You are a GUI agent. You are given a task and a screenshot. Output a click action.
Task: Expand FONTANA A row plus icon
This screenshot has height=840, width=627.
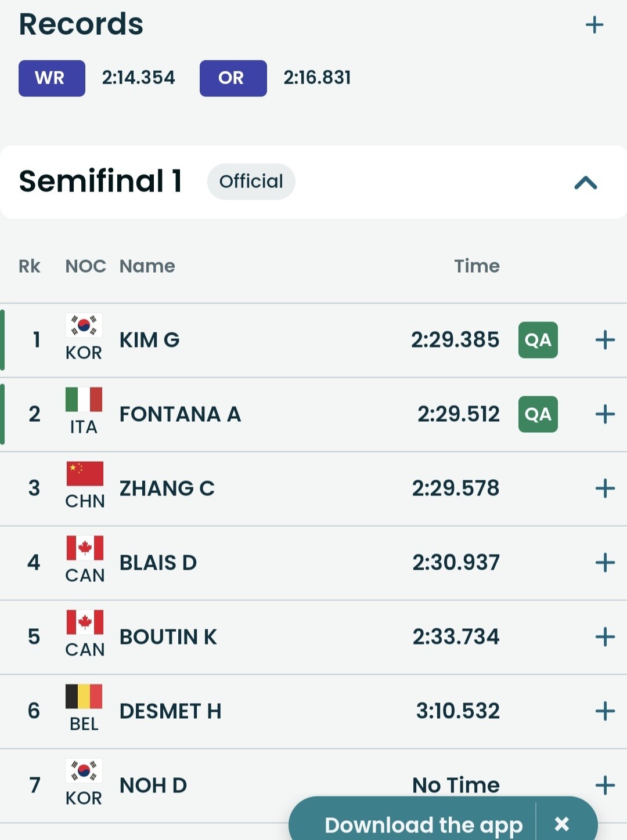(605, 414)
